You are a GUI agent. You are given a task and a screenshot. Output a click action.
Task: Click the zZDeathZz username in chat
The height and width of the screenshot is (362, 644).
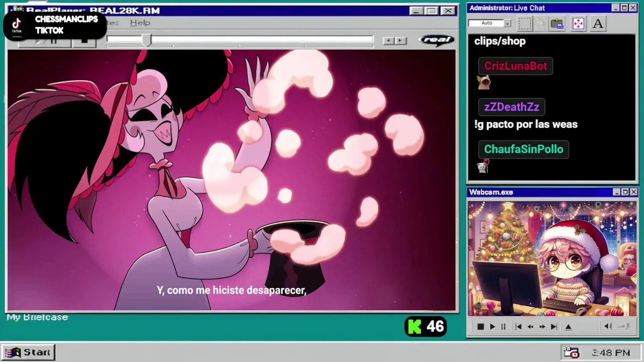coord(511,107)
